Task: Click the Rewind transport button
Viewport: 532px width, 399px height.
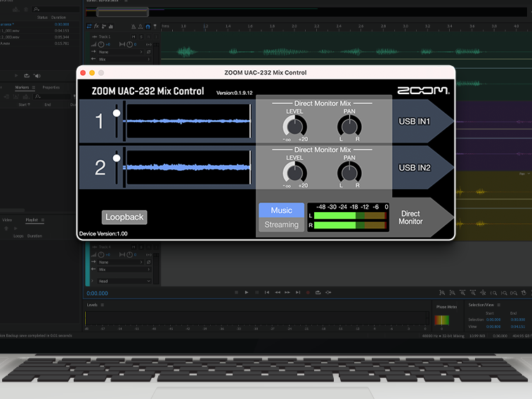Action: (278, 292)
